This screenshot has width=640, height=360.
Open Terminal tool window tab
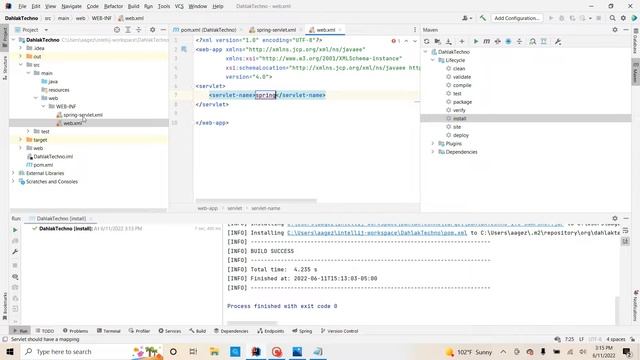point(109,331)
